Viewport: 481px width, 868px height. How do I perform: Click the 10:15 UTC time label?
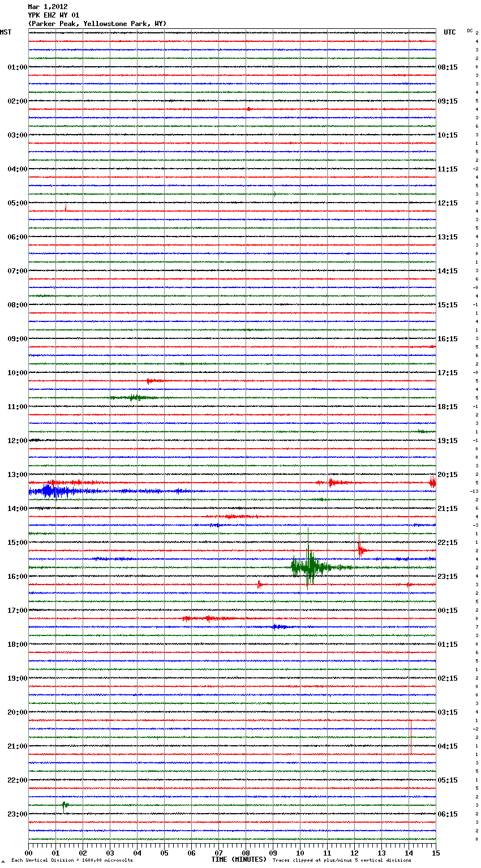click(448, 135)
